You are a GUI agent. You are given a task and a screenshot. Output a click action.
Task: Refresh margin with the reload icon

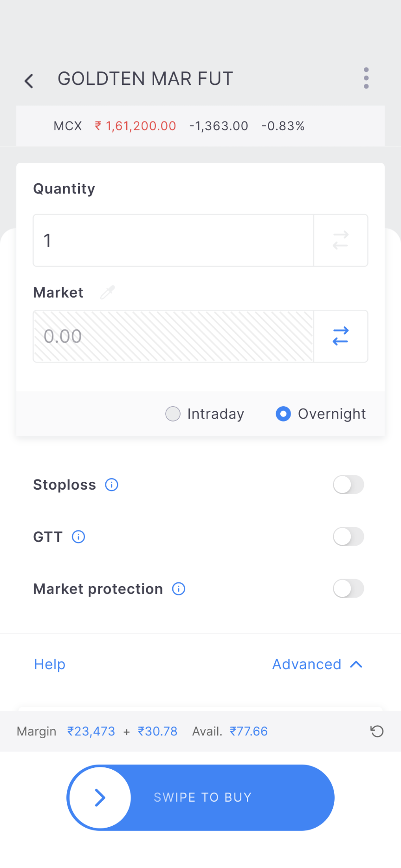coord(376,731)
